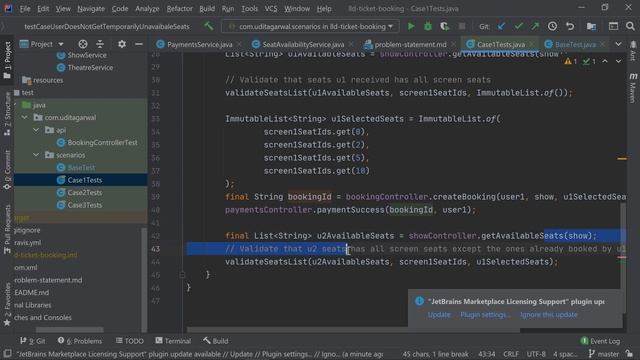Image resolution: width=640 pixels, height=360 pixels.
Task: Open the run configuration dropdown
Action: pos(310,27)
